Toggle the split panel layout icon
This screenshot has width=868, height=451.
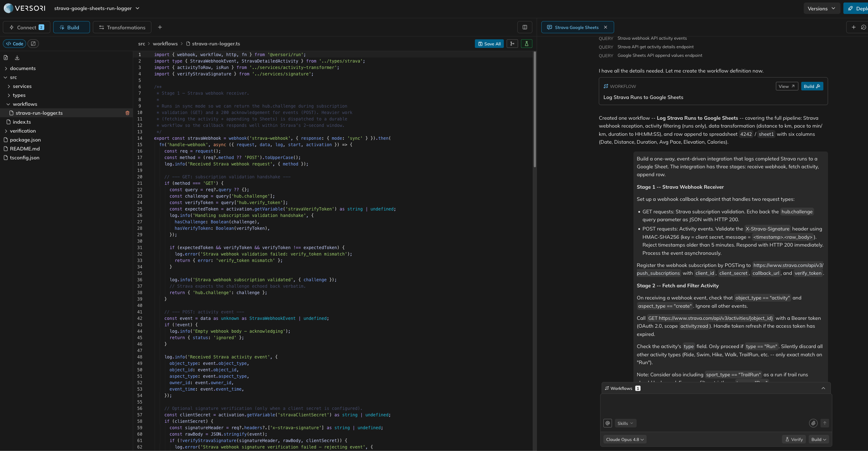(x=525, y=27)
